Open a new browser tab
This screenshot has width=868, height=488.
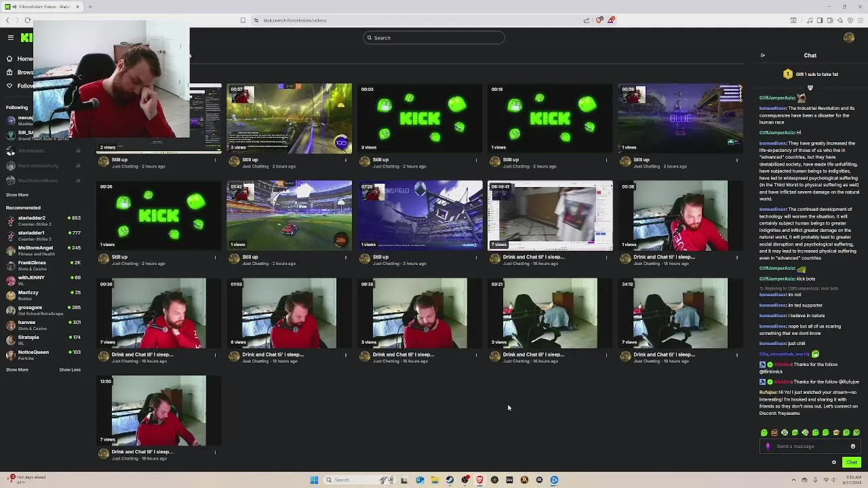coord(90,7)
